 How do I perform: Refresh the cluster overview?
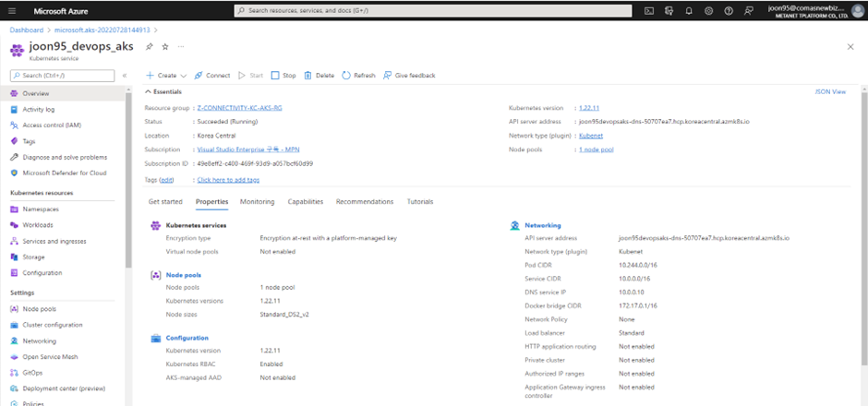click(358, 76)
